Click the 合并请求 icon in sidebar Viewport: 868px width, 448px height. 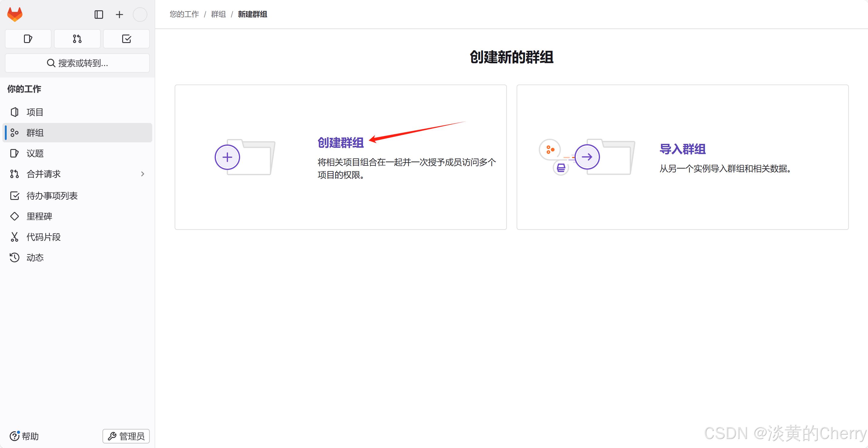coord(15,174)
